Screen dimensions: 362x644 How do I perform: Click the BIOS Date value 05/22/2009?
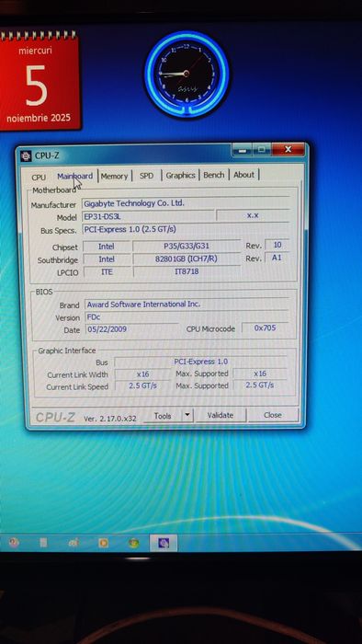131,329
